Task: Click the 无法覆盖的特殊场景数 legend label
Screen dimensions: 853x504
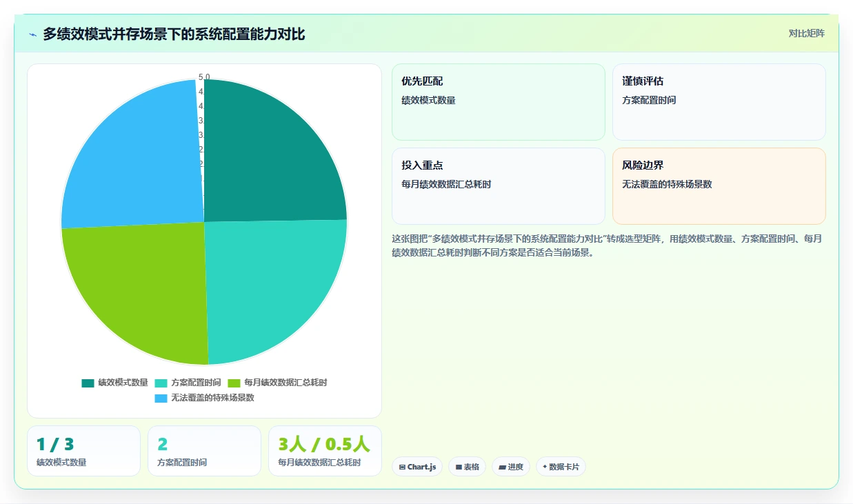Action: pyautogui.click(x=212, y=398)
